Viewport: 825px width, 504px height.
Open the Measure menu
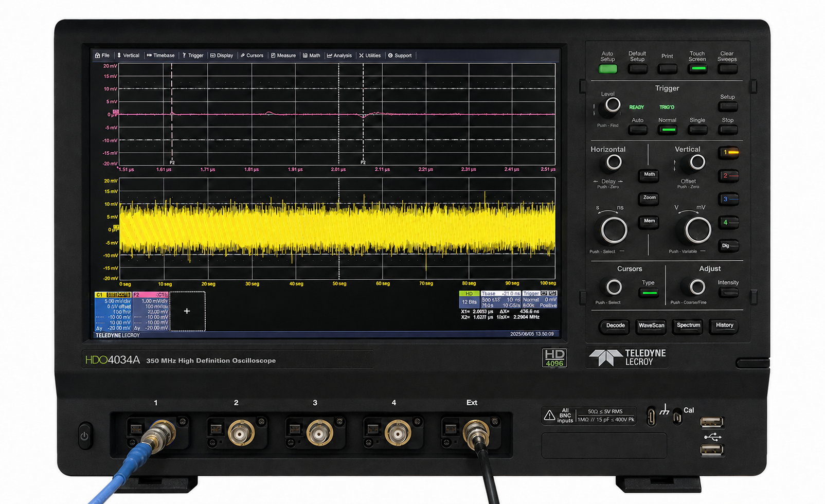(283, 56)
